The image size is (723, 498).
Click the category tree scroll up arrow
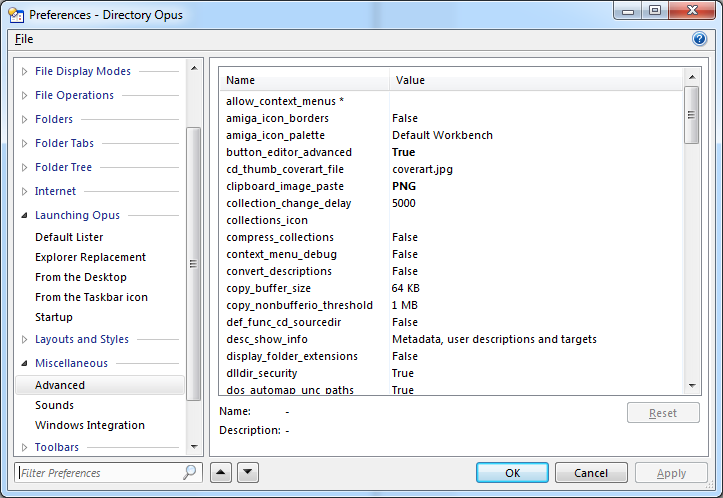pyautogui.click(x=194, y=68)
